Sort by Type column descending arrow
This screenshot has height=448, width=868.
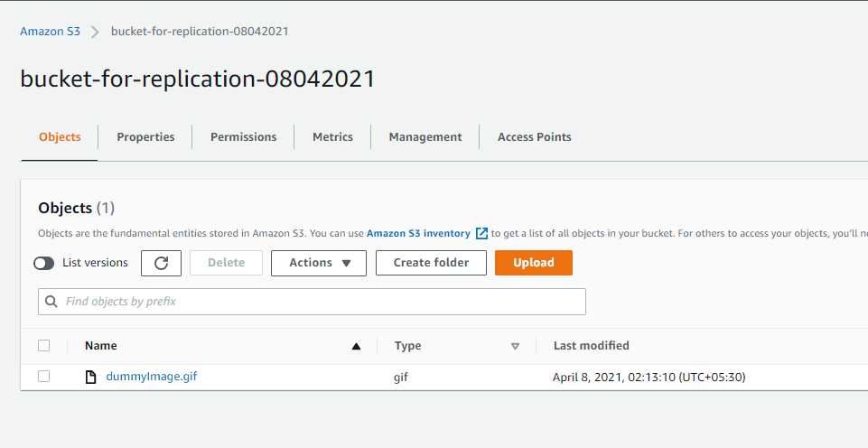(x=515, y=346)
